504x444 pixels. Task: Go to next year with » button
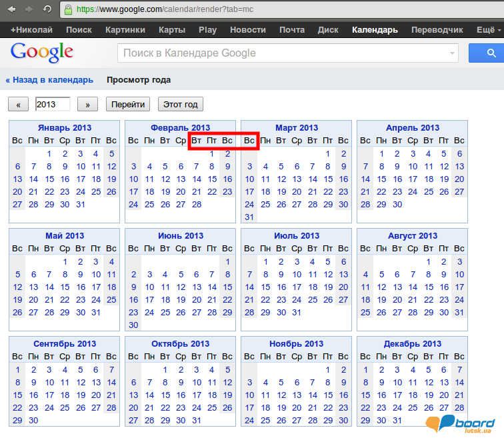pyautogui.click(x=87, y=105)
